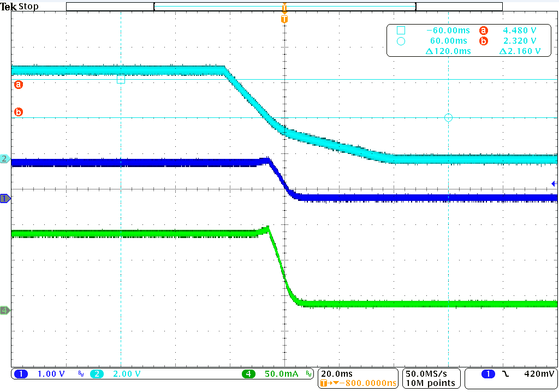Click channel 2 ground marker on left edge
Image resolution: width=559 pixels, height=392 pixels.
coord(5,159)
